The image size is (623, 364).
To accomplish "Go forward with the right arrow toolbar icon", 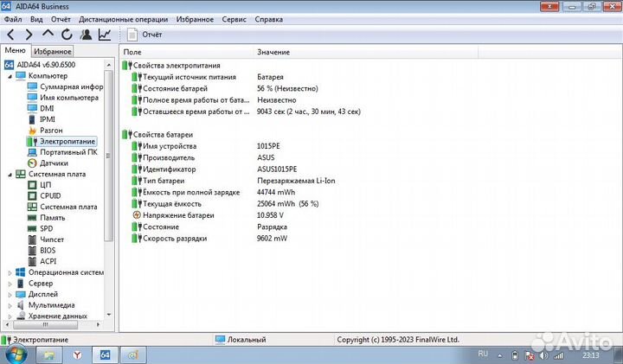I will pos(29,35).
